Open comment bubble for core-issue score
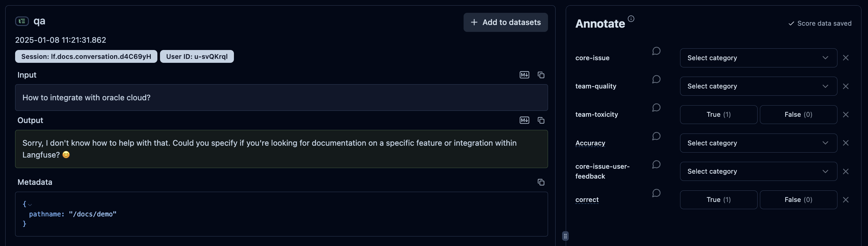This screenshot has width=868, height=246. click(657, 51)
